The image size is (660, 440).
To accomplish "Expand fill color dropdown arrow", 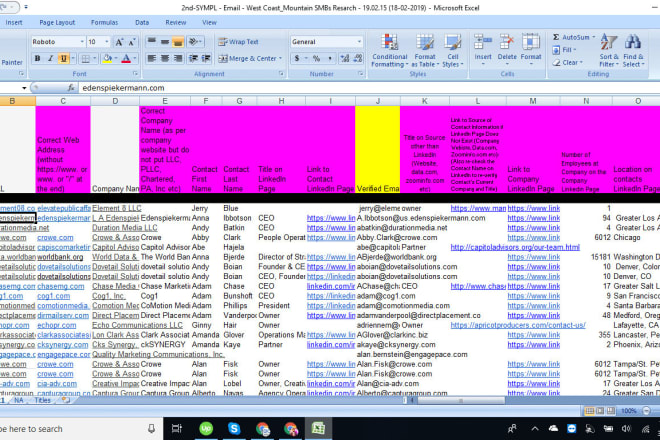I will pos(116,59).
